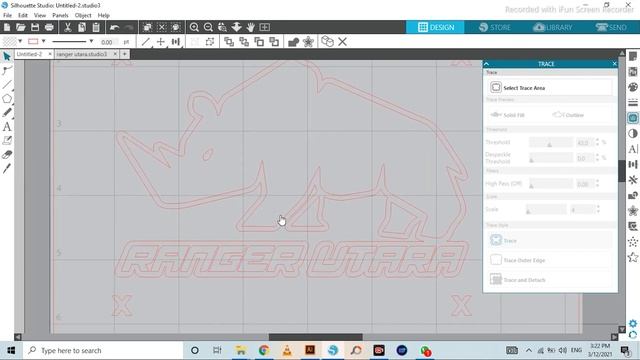The height and width of the screenshot is (360, 640).
Task: Select the Eraser tool
Action: pos(7,155)
